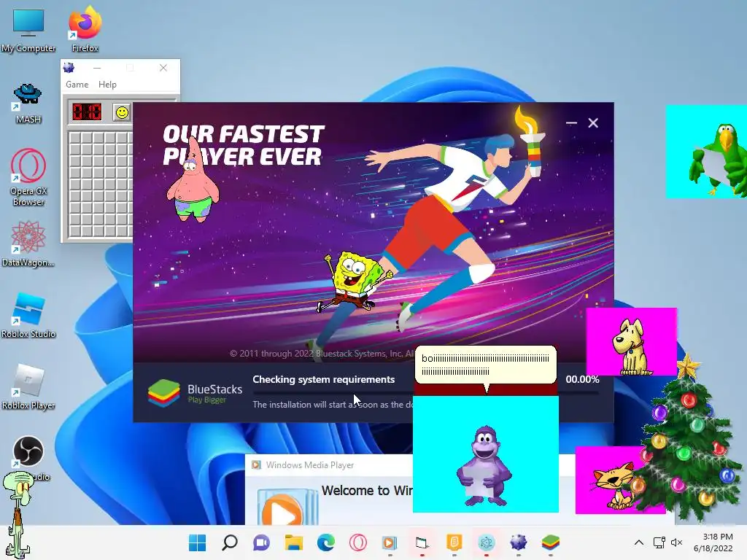Image resolution: width=747 pixels, height=560 pixels.
Task: Open the network status tray icon
Action: point(659,542)
